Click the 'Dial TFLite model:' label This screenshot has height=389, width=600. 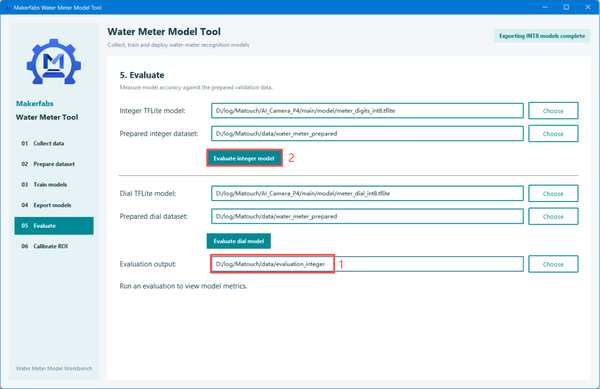point(148,194)
